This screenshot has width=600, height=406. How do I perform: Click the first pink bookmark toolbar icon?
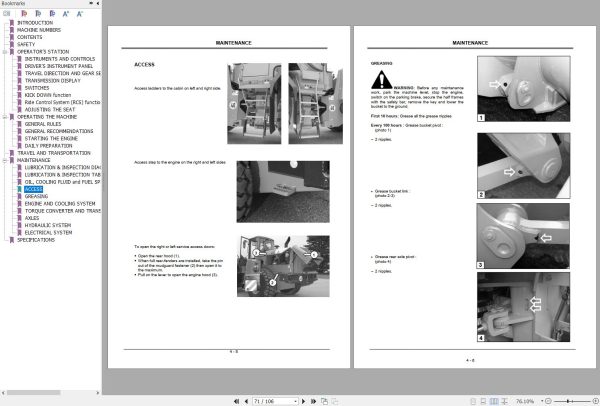click(24, 14)
